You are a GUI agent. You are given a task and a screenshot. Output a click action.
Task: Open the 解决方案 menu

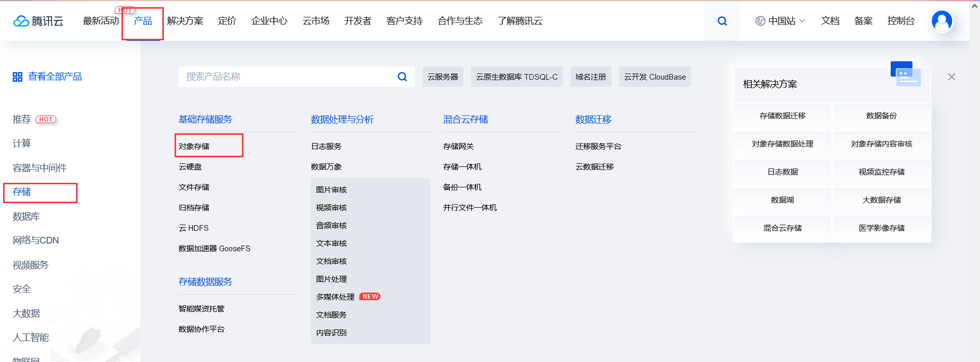point(185,21)
